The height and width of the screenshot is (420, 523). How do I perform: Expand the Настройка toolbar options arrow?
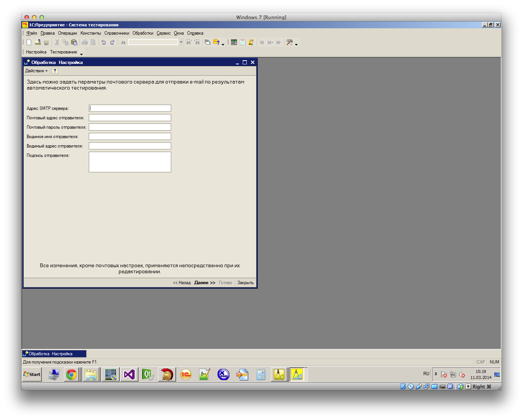click(x=81, y=54)
